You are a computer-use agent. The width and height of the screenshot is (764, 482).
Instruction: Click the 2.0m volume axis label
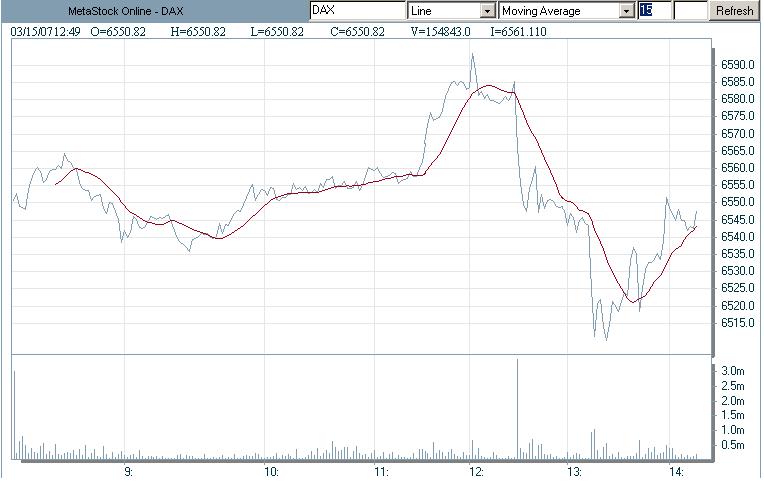tap(733, 401)
